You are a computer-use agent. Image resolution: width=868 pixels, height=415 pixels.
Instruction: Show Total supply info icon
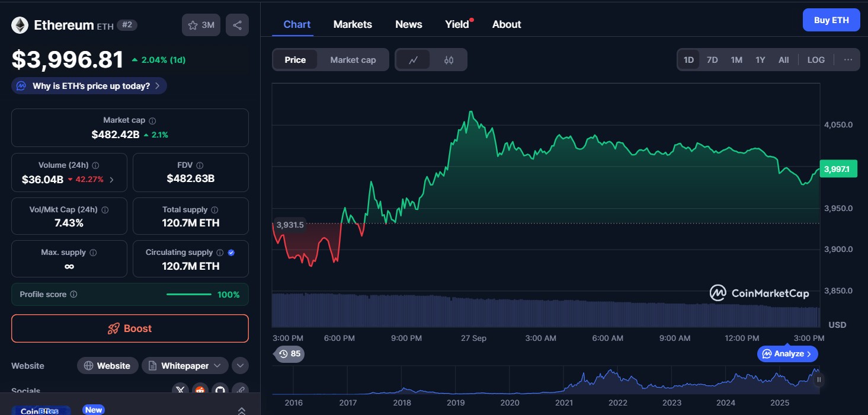(214, 210)
